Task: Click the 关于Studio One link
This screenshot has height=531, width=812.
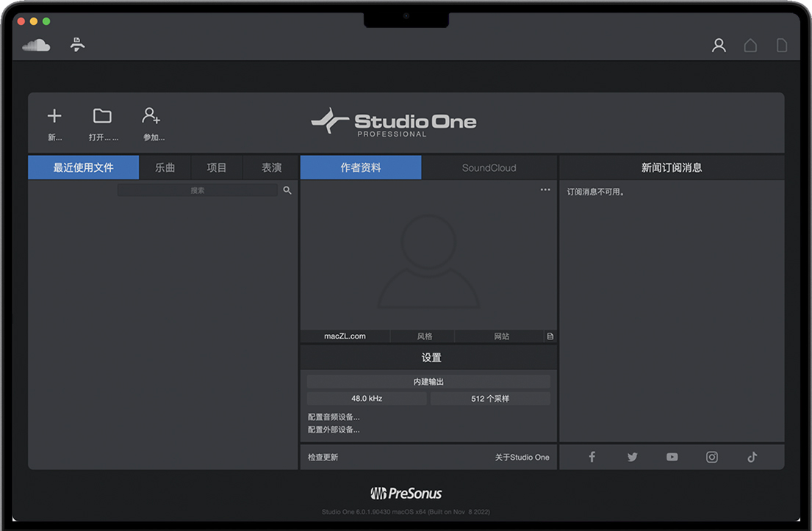Action: [x=522, y=457]
